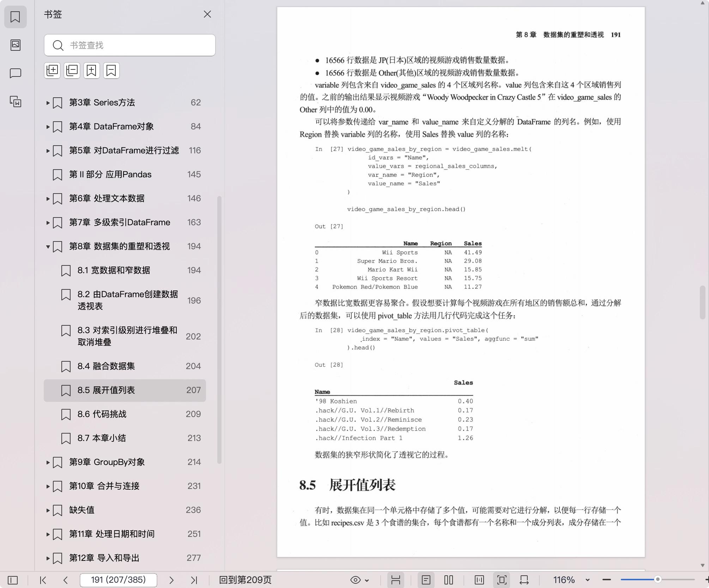This screenshot has height=588, width=709.
Task: Open the document conversion panel icon
Action: [x=15, y=102]
